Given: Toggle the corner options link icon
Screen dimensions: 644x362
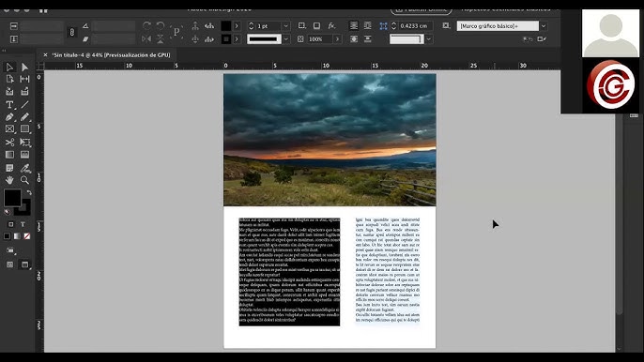Looking at the screenshot, I should (383, 26).
